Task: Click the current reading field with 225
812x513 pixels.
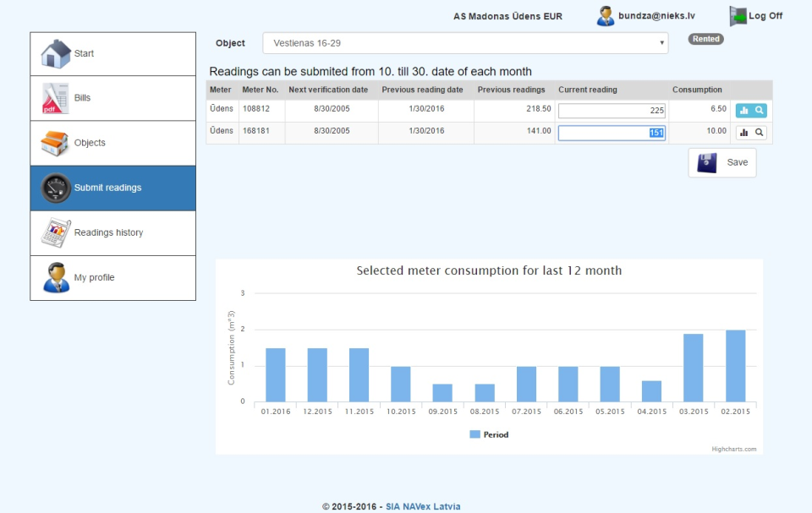Action: pos(612,110)
